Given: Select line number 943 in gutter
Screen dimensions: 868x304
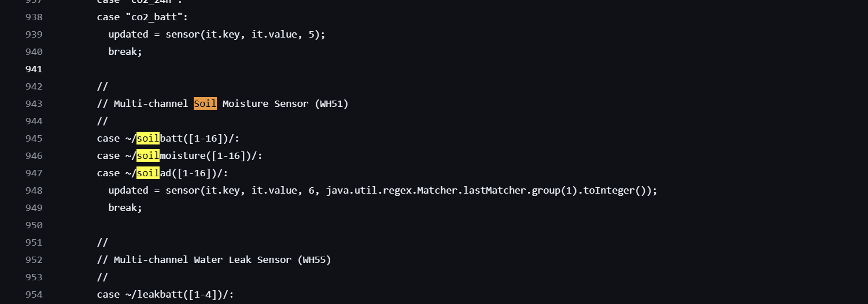Looking at the screenshot, I should pyautogui.click(x=34, y=104).
